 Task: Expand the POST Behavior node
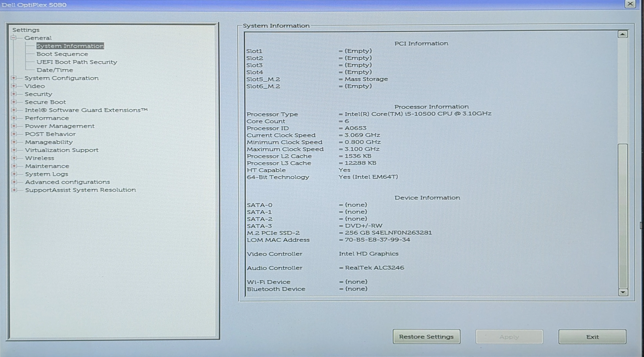tap(14, 134)
